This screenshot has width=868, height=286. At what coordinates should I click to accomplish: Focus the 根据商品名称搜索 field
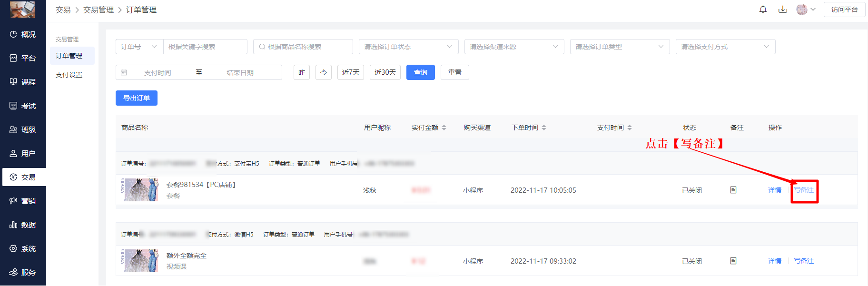303,47
